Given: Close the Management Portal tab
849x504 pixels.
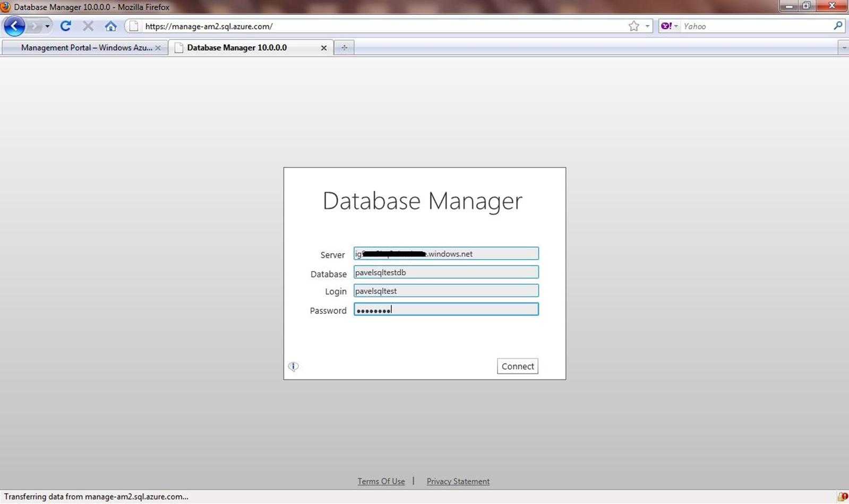Looking at the screenshot, I should pos(158,48).
